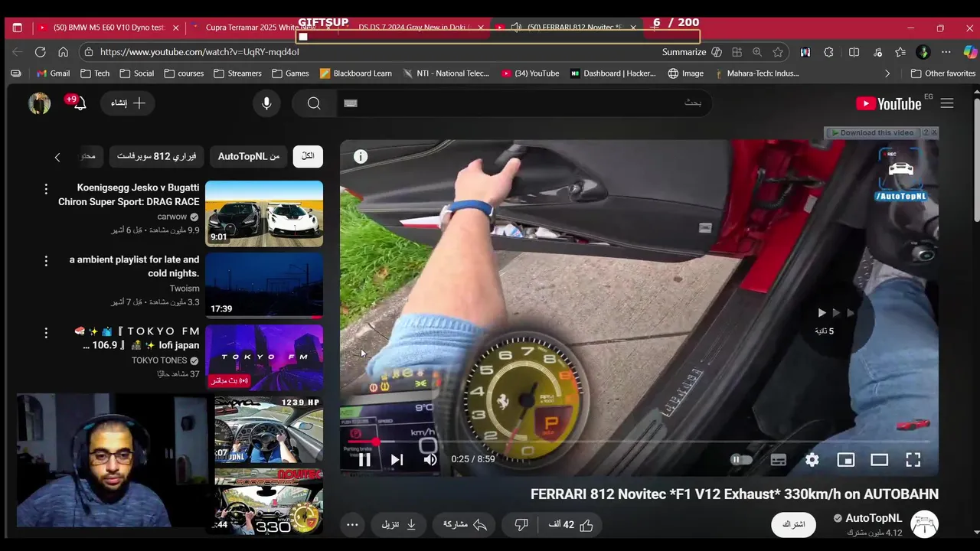Click the Share (مشاركة) button

(465, 525)
